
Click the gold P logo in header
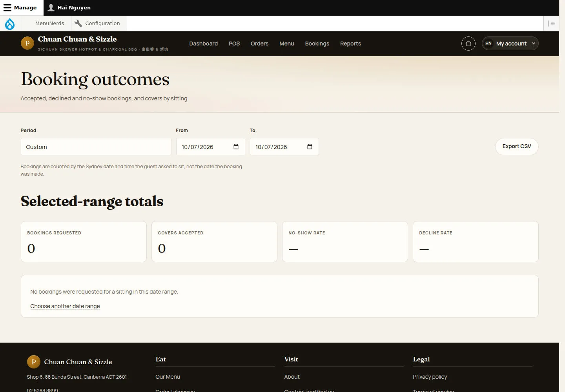(27, 43)
